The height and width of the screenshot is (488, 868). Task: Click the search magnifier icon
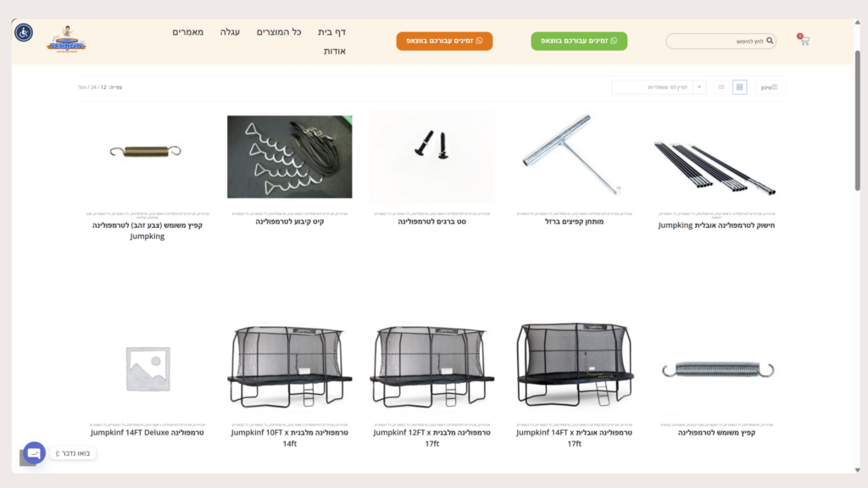(x=770, y=41)
